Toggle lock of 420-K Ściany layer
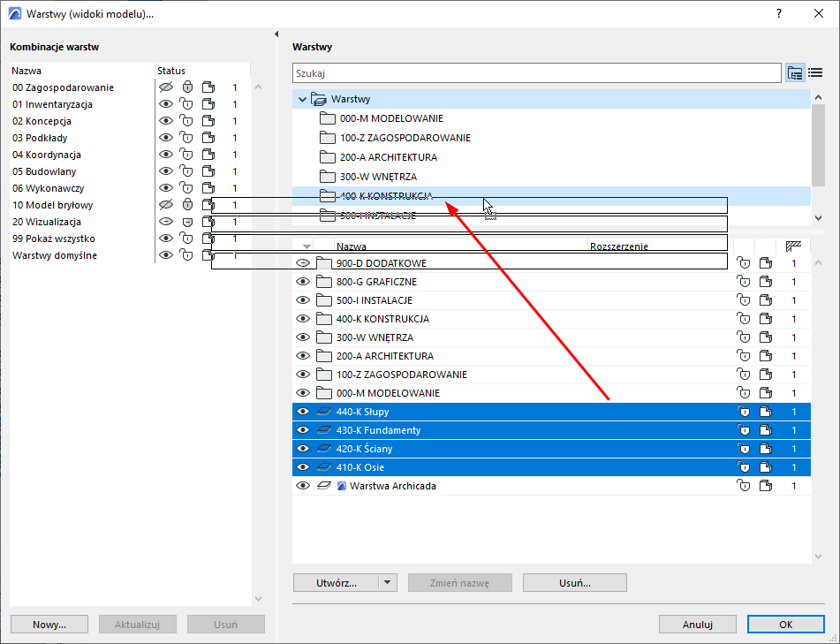This screenshot has height=644, width=840. [744, 449]
